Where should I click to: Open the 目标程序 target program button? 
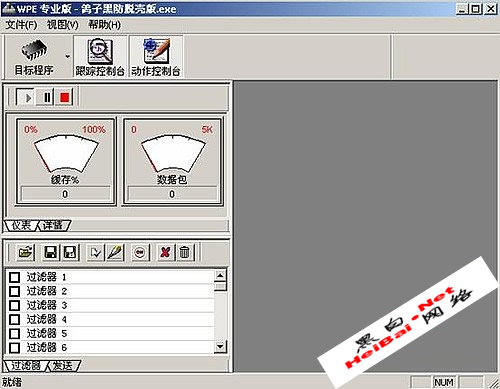(x=34, y=57)
